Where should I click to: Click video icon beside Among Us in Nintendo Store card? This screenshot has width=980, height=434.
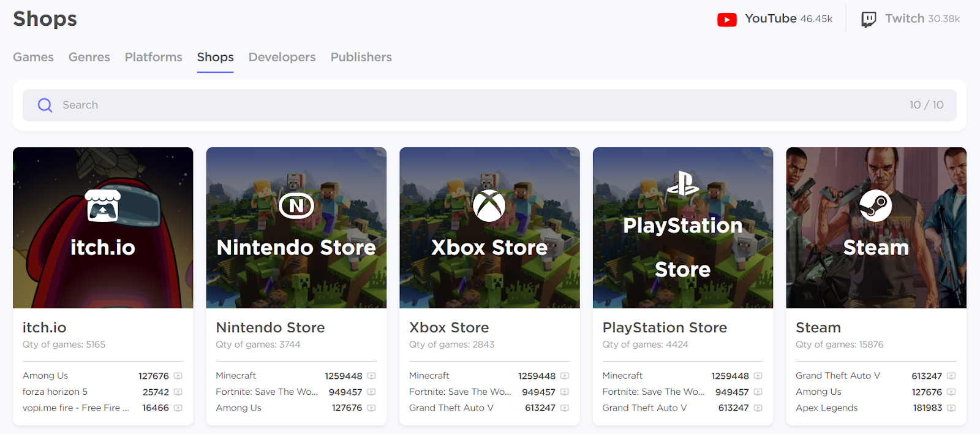coord(371,408)
